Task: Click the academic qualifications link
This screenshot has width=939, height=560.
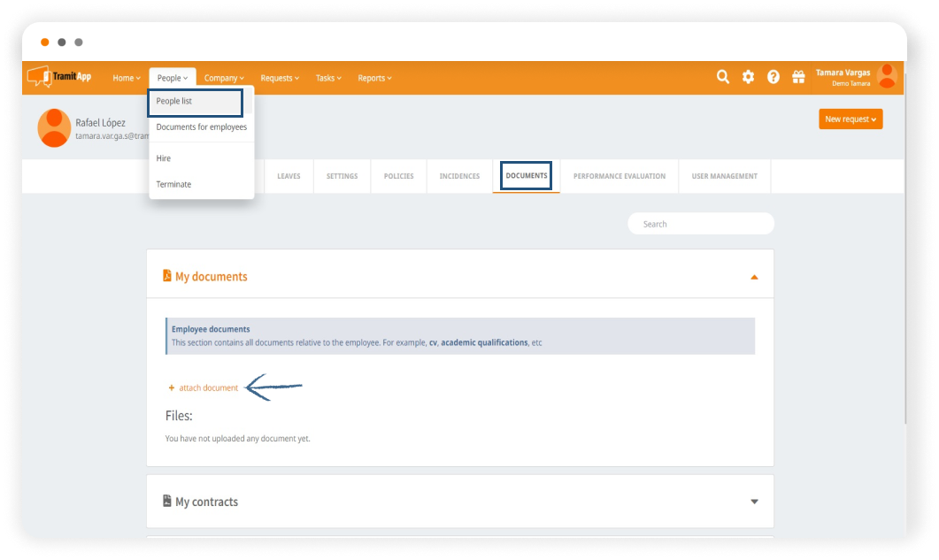Action: [484, 342]
